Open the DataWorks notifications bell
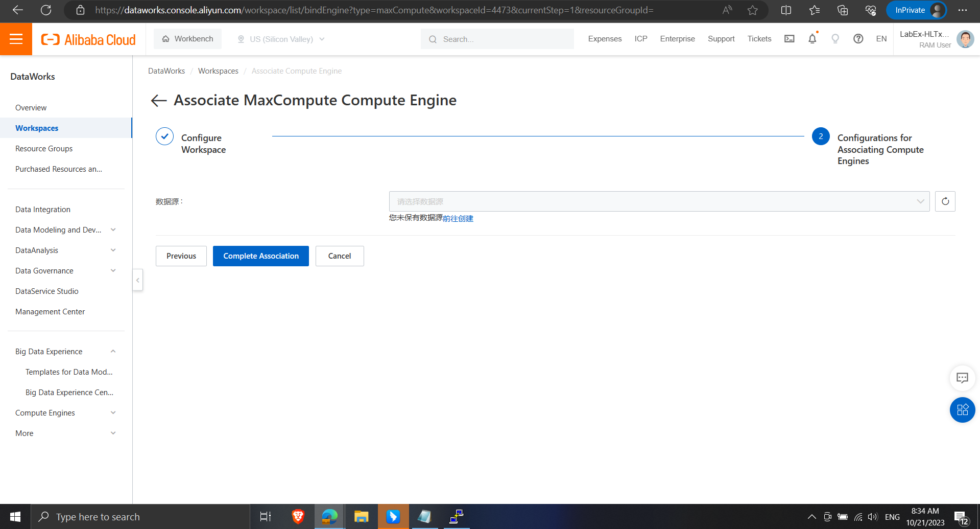The height and width of the screenshot is (529, 980). [x=812, y=38]
